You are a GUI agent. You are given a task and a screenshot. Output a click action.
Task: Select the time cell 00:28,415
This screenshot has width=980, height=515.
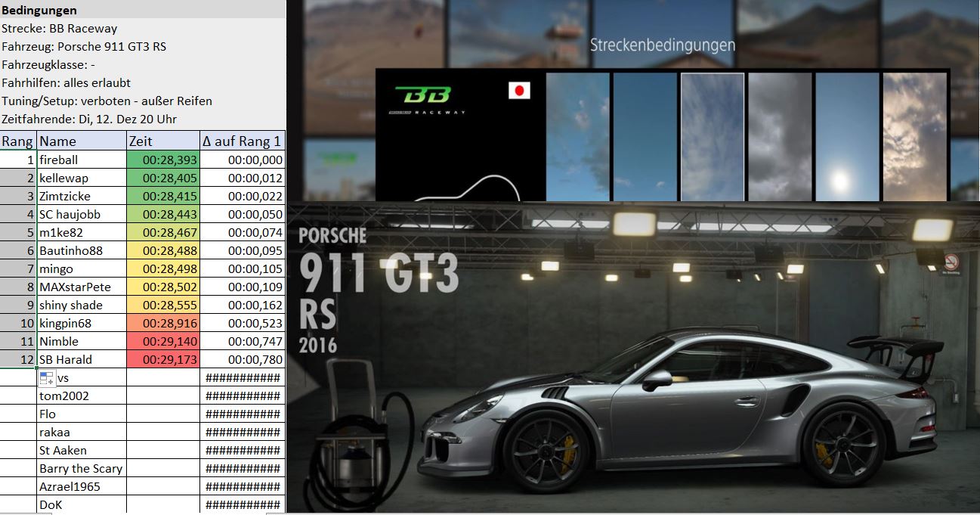pyautogui.click(x=163, y=196)
